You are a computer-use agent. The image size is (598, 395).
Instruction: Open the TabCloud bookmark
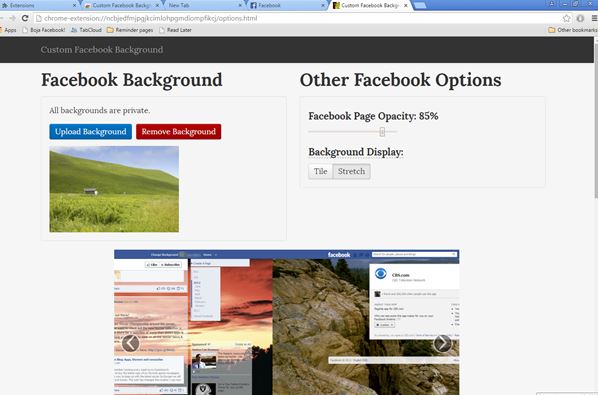[87, 30]
